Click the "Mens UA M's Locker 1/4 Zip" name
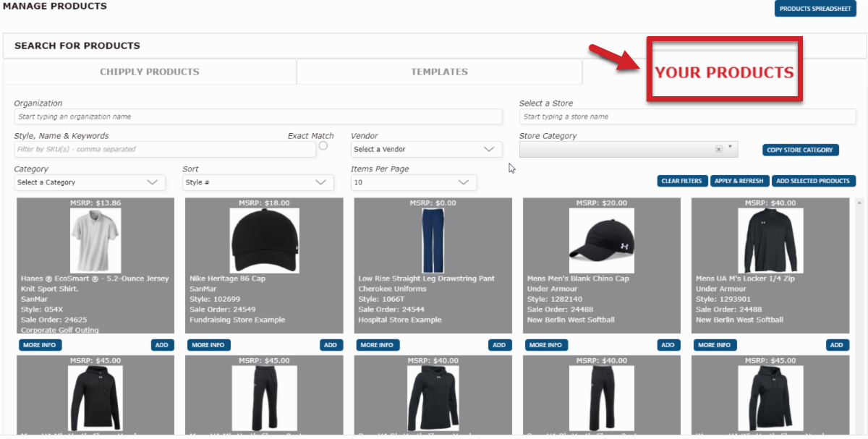 (x=744, y=278)
